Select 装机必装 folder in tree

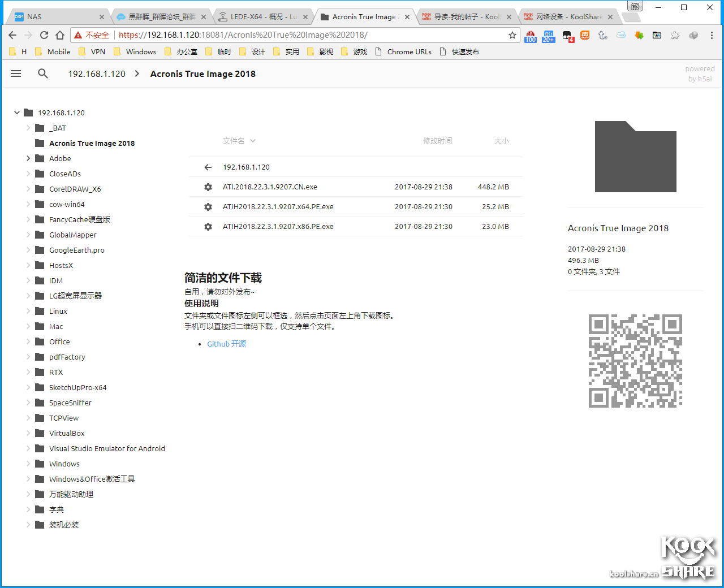[x=64, y=525]
